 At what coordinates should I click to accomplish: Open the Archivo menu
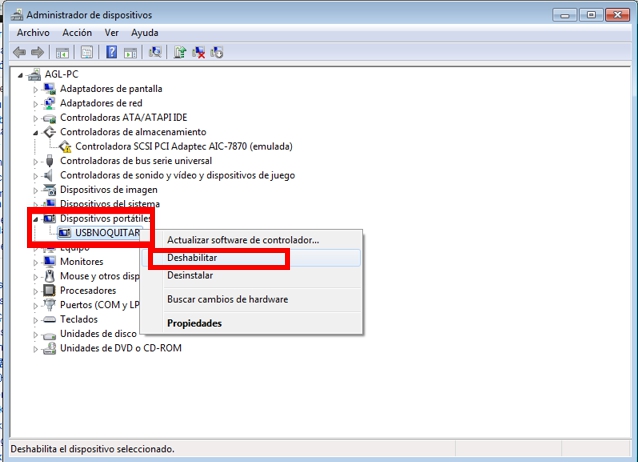[x=33, y=33]
